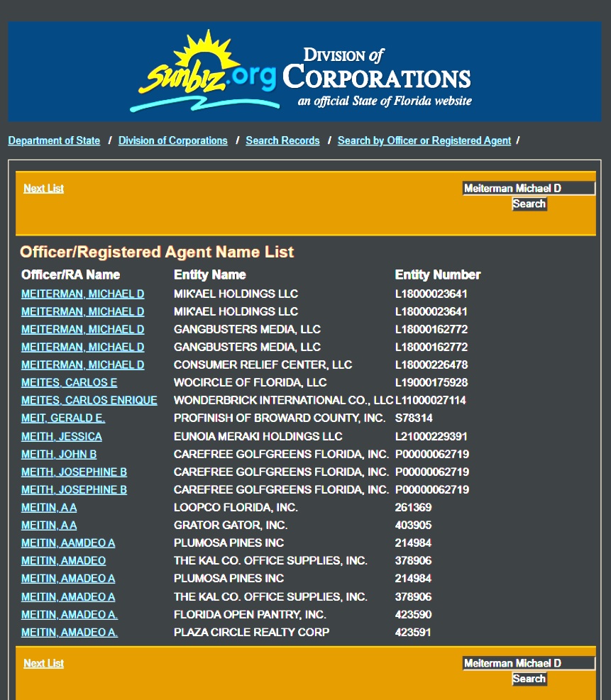Open the MEITH, JOHN B officer link
Screen dimensions: 611x700
click(59, 454)
